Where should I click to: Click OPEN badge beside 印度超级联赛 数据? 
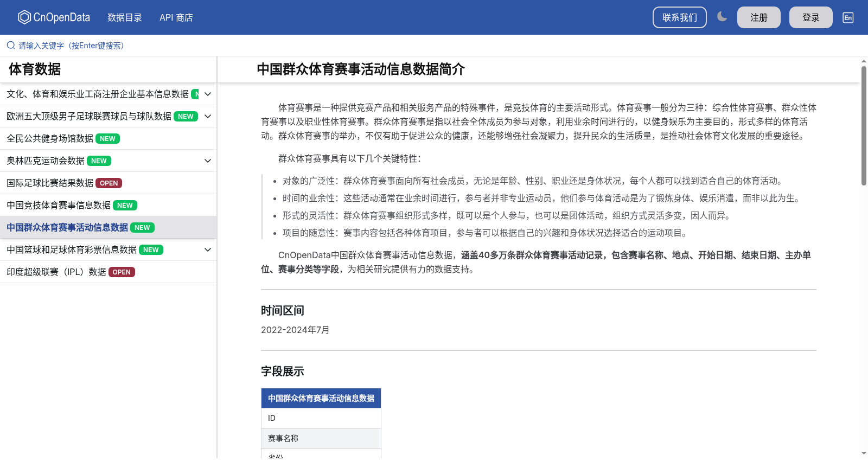click(x=122, y=272)
